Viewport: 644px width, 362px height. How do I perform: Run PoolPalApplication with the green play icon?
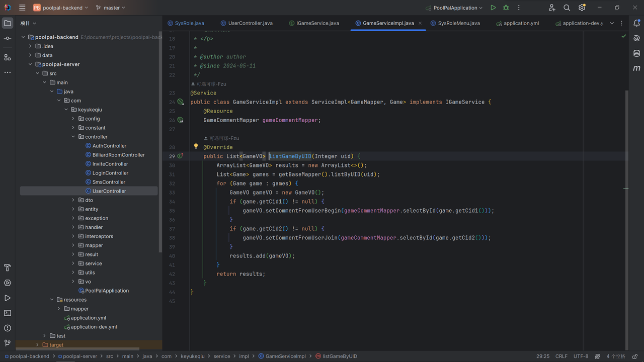click(x=493, y=8)
